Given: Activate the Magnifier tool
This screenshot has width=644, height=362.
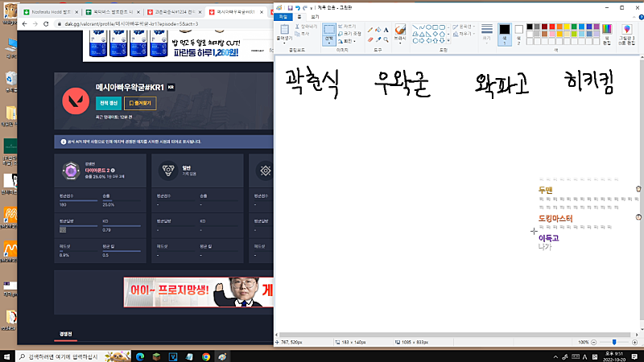Looking at the screenshot, I should [x=387, y=38].
